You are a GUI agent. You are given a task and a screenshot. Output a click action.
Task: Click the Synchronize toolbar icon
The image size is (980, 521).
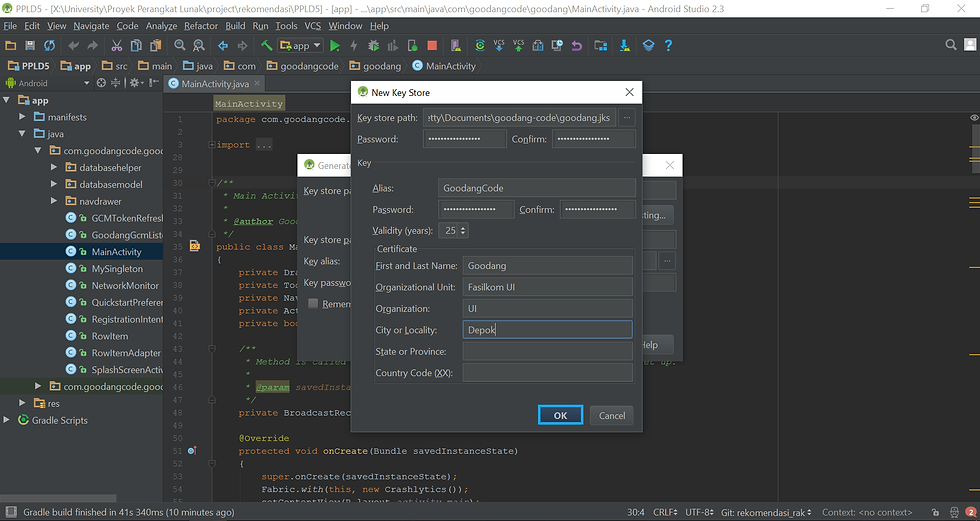49,46
